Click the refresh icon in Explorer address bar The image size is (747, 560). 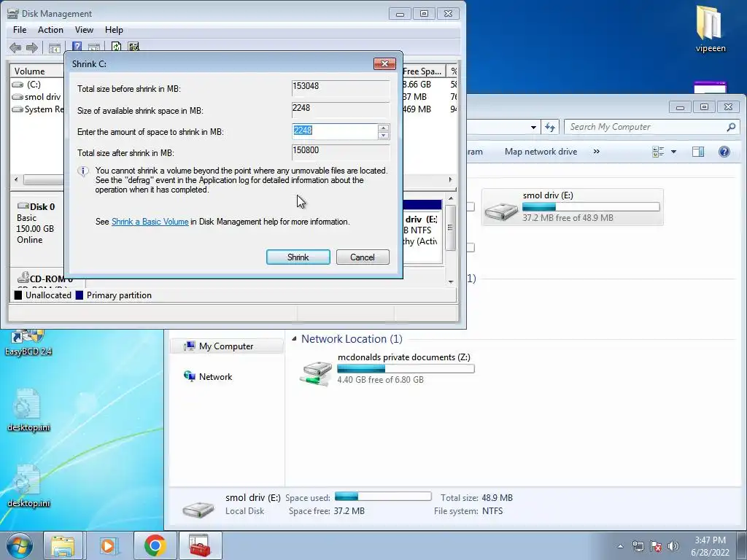550,127
